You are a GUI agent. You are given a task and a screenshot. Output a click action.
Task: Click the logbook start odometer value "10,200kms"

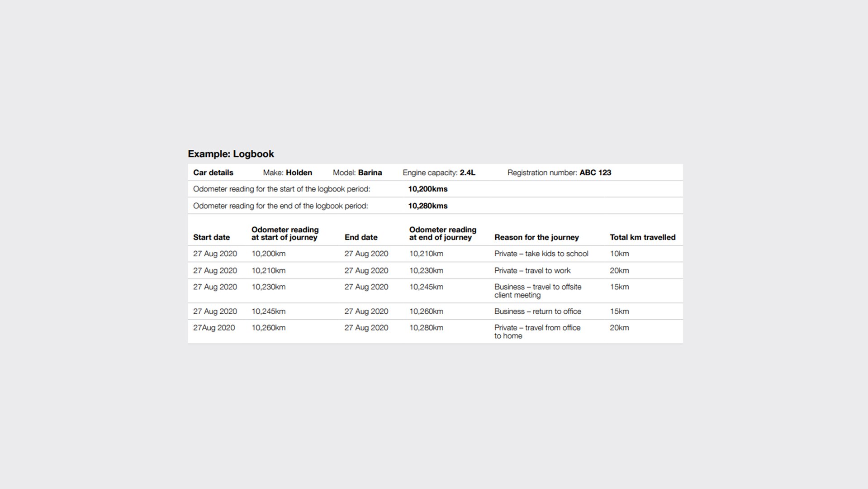pyautogui.click(x=427, y=189)
